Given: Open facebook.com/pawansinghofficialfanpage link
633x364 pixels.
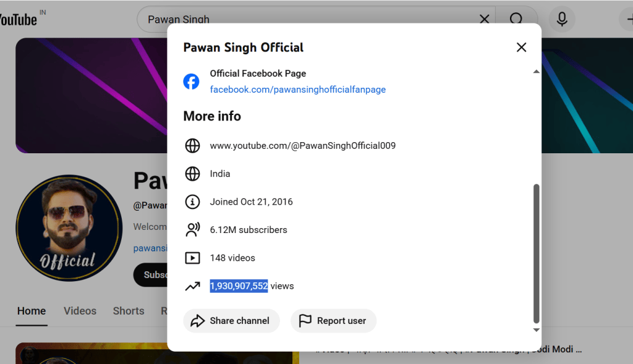Looking at the screenshot, I should [x=297, y=90].
